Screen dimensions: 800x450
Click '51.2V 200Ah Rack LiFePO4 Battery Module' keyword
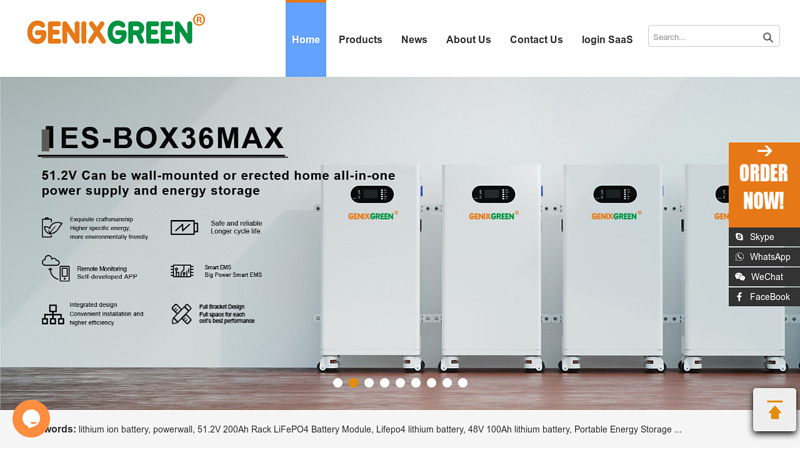point(284,430)
